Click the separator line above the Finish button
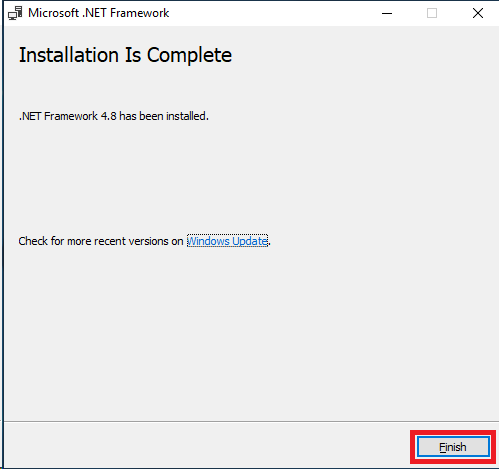Image resolution: width=499 pixels, height=469 pixels. (252, 421)
